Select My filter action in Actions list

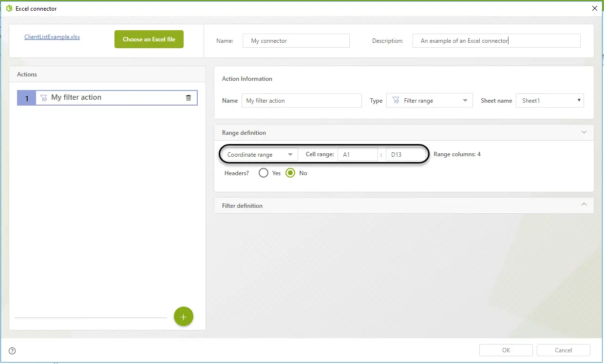[x=107, y=98]
